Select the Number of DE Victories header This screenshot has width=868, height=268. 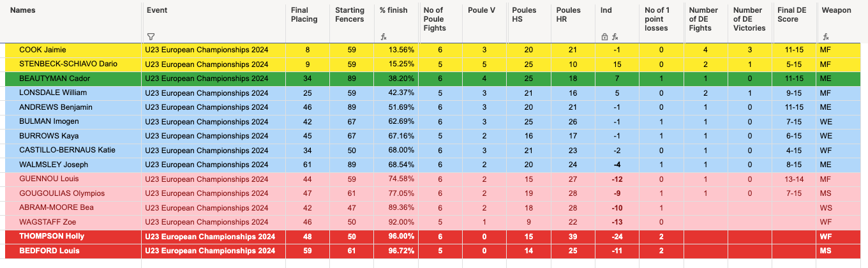(749, 19)
